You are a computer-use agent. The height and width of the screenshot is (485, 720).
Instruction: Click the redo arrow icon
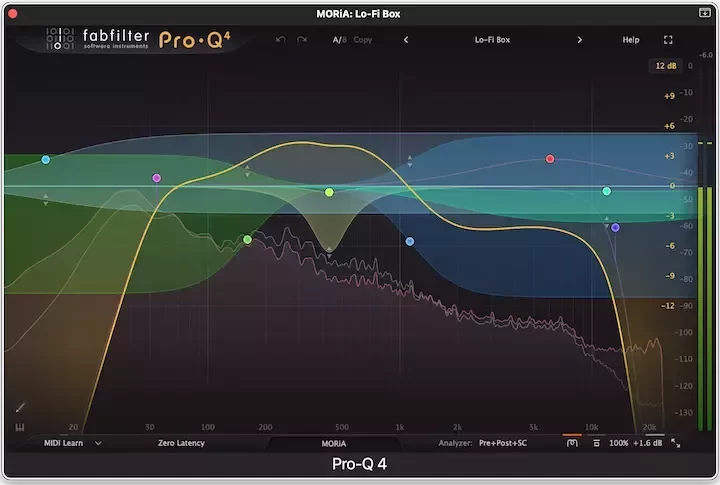(x=302, y=39)
